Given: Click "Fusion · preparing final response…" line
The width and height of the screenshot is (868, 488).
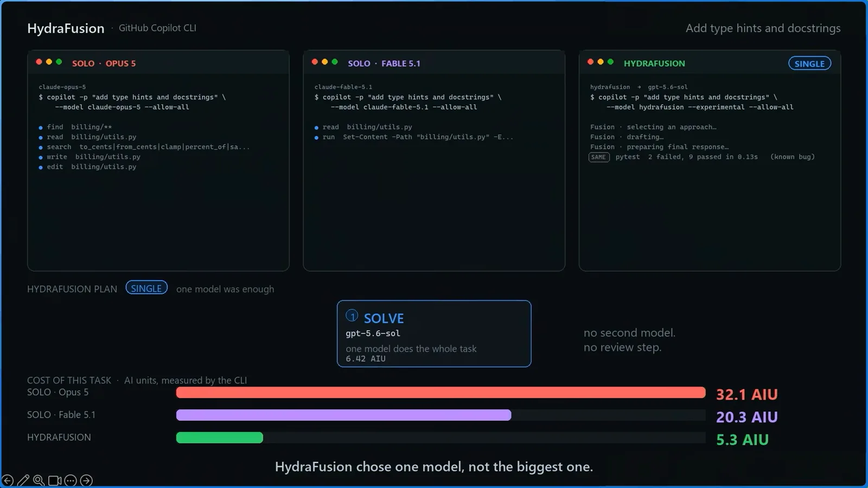Looking at the screenshot, I should coord(659,147).
